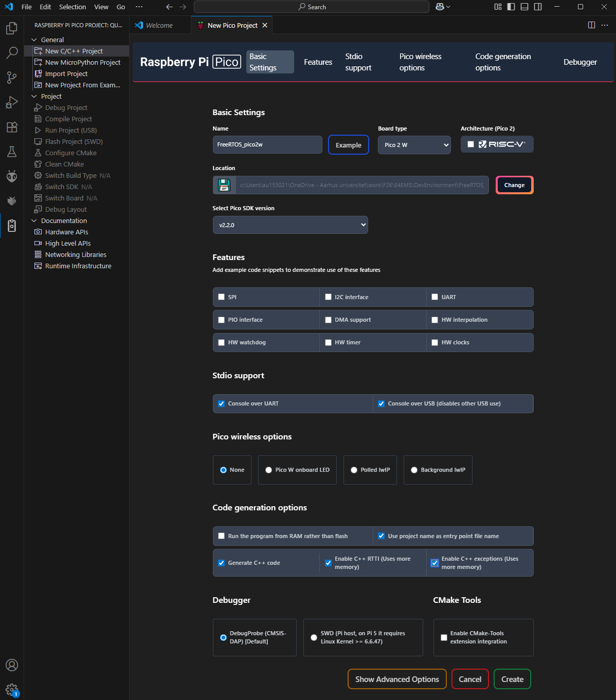Open the Source Control view icon
This screenshot has height=700, width=616.
click(x=12, y=77)
